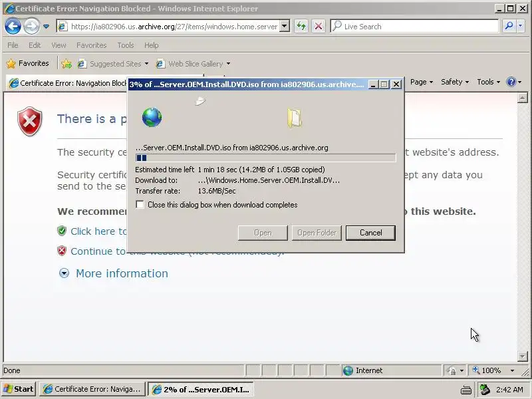This screenshot has height=399, width=532.
Task: Click the 2:42 AM system clock
Action: pos(509,390)
